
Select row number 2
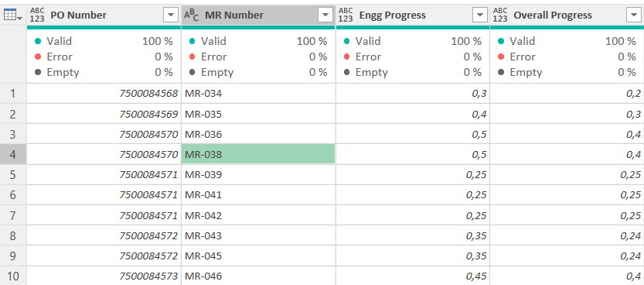click(13, 114)
